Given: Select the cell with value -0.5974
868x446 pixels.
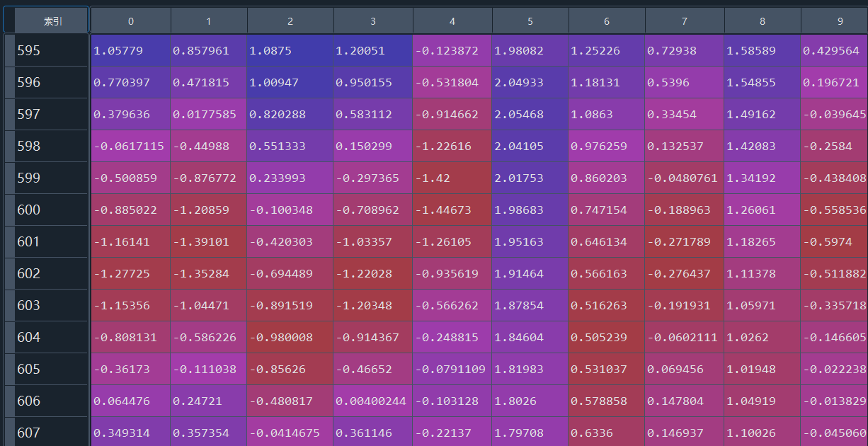Looking at the screenshot, I should pyautogui.click(x=834, y=242).
